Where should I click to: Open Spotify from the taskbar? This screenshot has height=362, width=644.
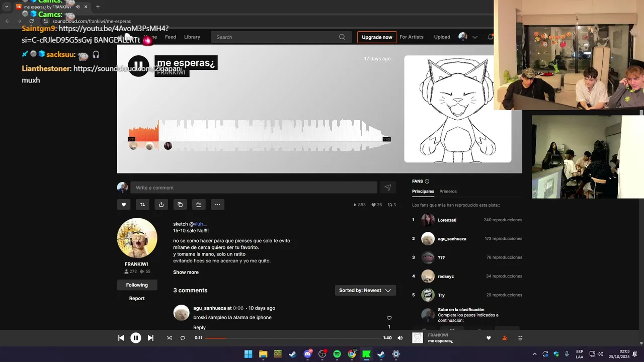point(337,354)
